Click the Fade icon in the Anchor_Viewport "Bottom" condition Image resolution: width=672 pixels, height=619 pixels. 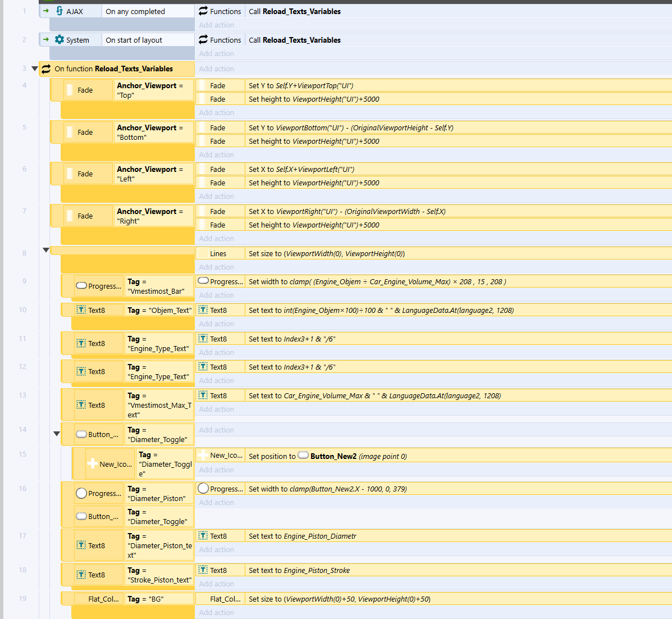[x=70, y=132]
